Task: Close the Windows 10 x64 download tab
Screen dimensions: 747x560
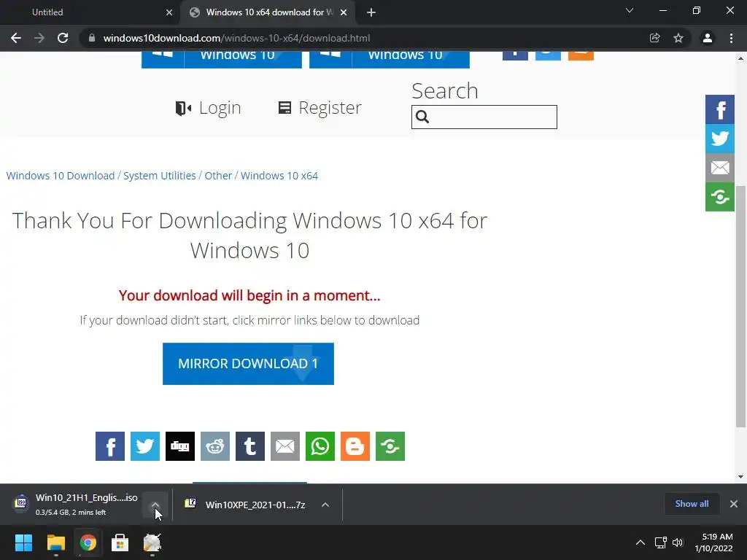Action: coord(344,12)
